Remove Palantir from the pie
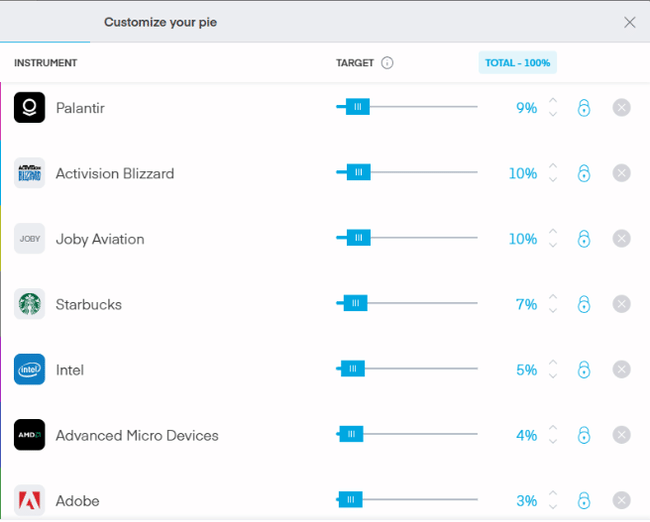650x522 pixels. (x=621, y=108)
